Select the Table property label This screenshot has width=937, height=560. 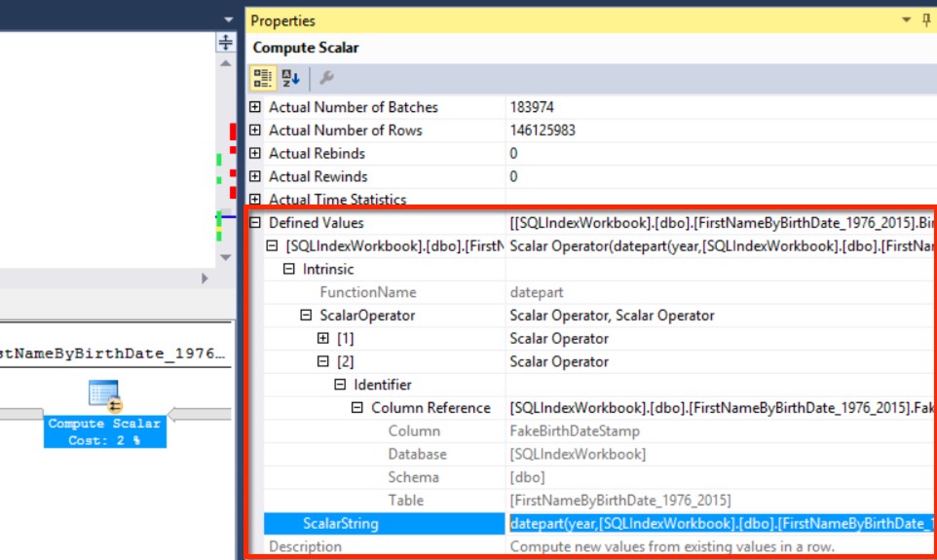click(x=406, y=501)
